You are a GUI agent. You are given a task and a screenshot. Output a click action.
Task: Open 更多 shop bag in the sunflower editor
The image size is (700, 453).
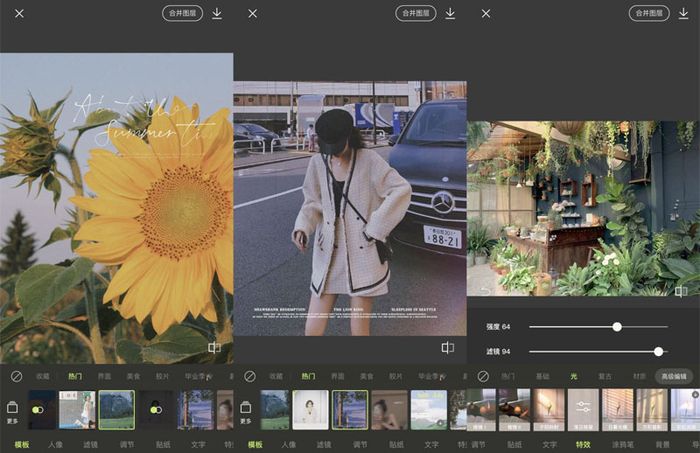coord(12,412)
